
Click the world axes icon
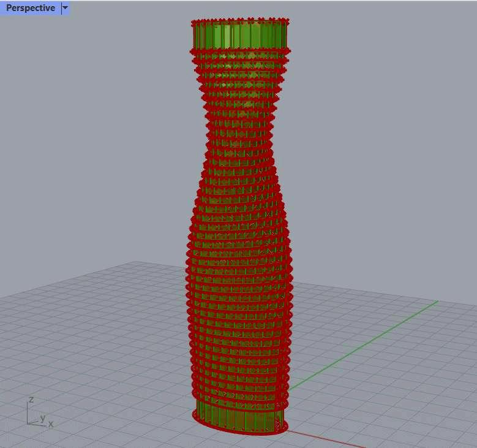(x=40, y=412)
